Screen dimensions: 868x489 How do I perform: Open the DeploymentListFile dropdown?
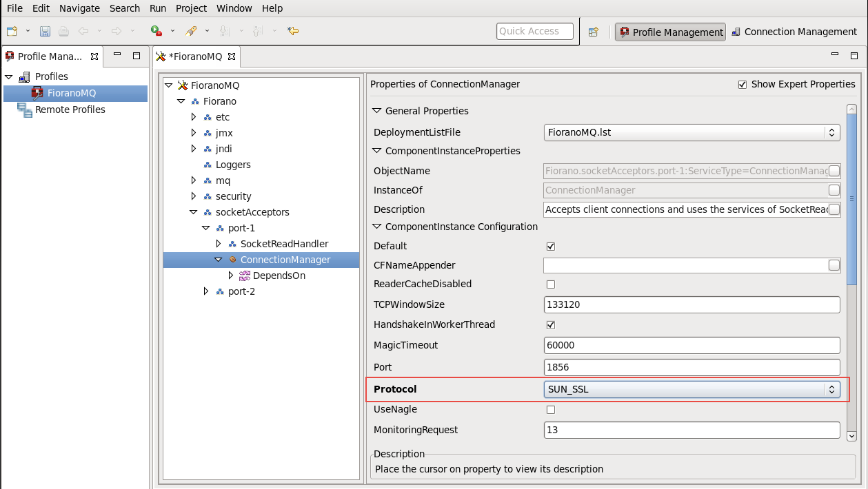point(692,132)
